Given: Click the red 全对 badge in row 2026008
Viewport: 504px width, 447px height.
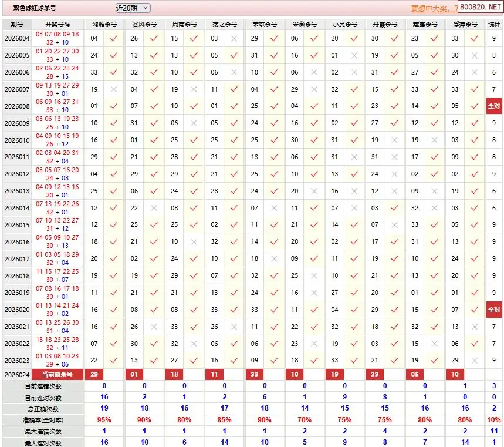Looking at the screenshot, I should point(494,106).
